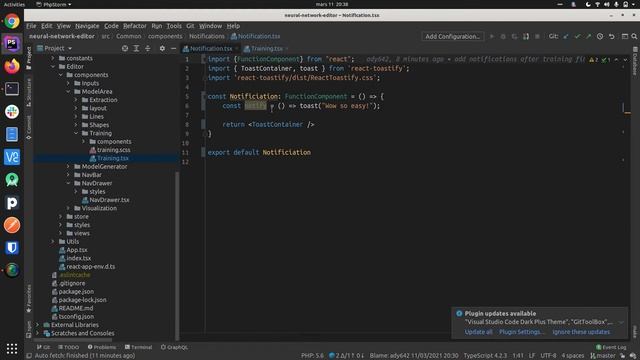640x360 pixels.
Task: Open Firefox from the dock
Action: [x=12, y=66]
